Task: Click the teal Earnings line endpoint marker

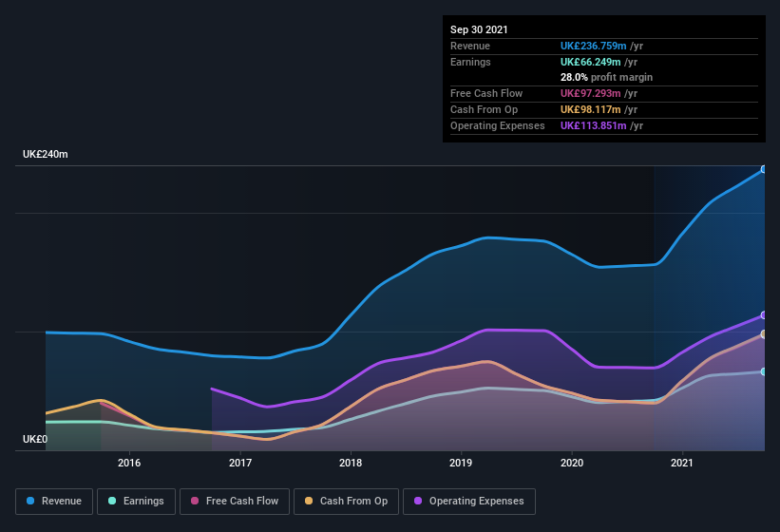Action: [x=763, y=371]
